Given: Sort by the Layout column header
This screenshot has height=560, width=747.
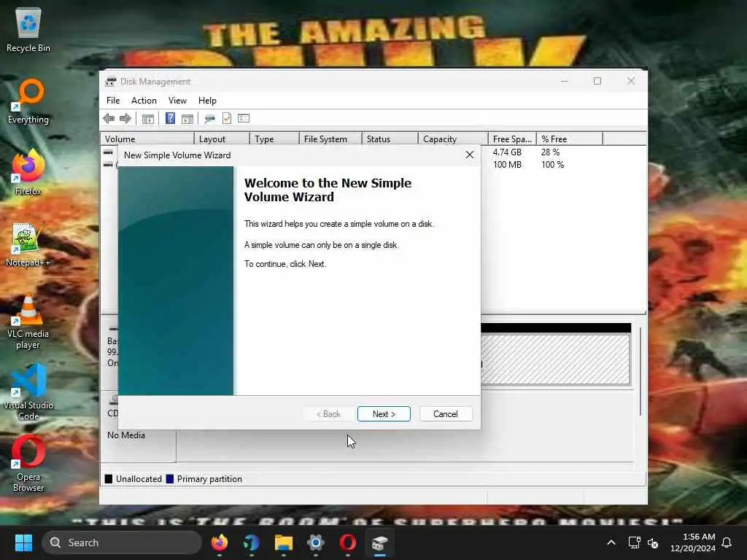Looking at the screenshot, I should [x=222, y=139].
